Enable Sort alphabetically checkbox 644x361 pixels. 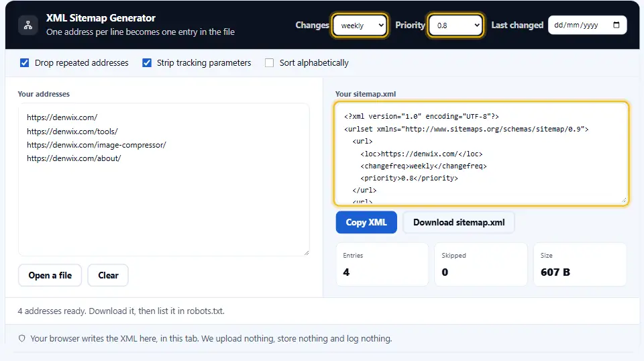pos(270,63)
